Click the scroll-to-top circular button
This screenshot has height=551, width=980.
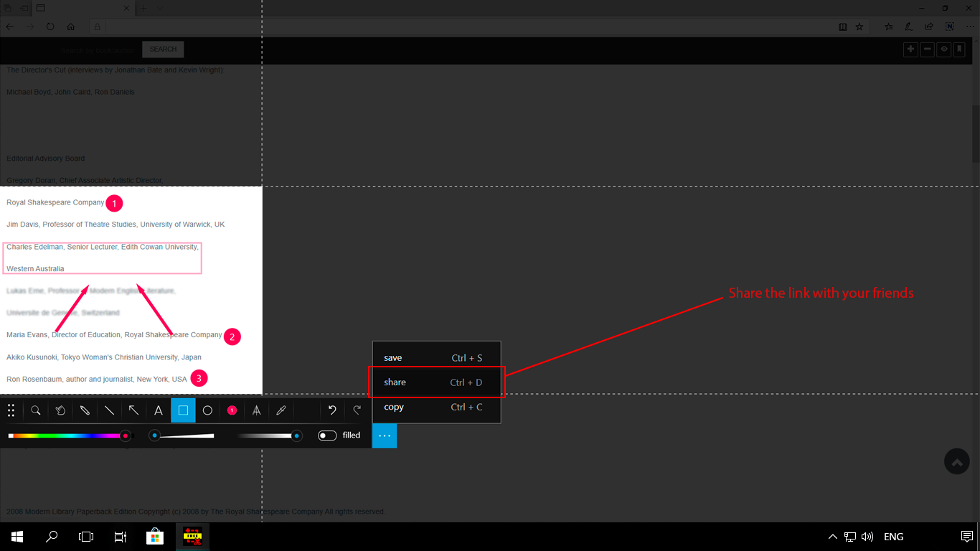(956, 461)
